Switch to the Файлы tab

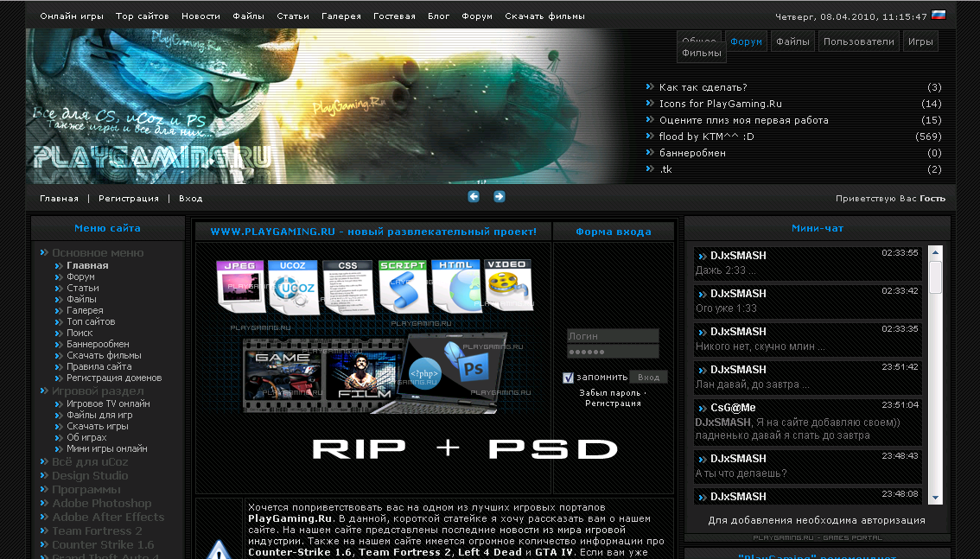pos(792,41)
